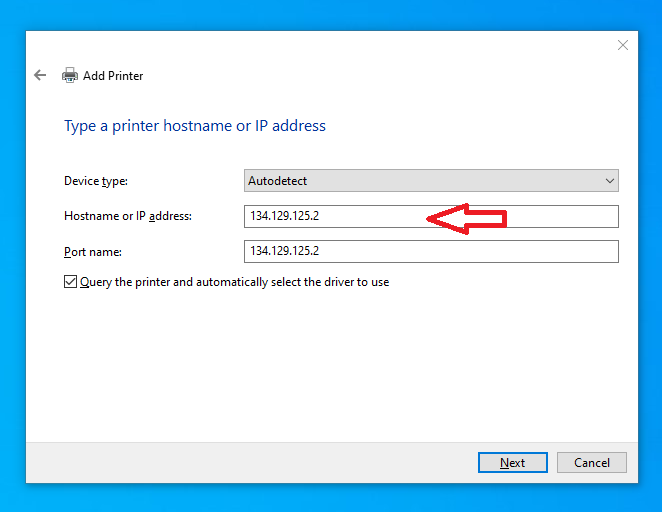Open the Device type Autodetect dropdown

(x=430, y=181)
